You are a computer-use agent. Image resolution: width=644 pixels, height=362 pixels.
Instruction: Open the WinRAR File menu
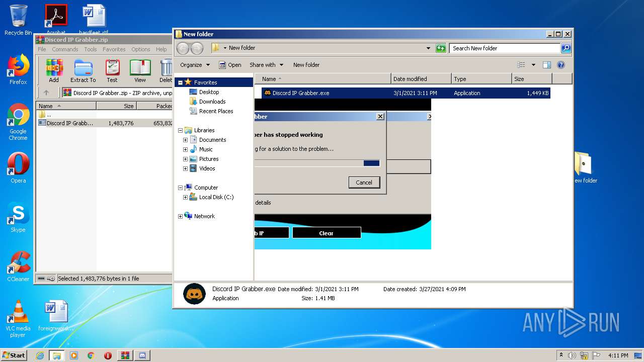(x=42, y=49)
